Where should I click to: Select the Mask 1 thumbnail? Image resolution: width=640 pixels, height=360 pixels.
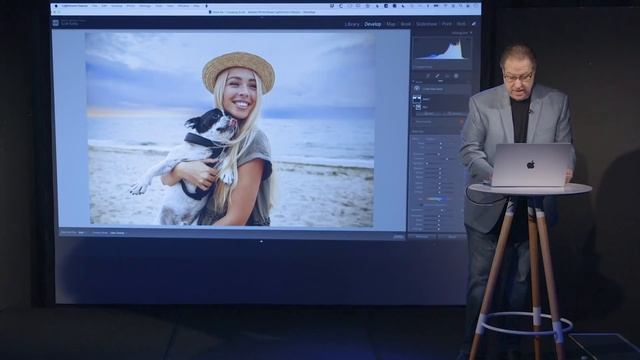pyautogui.click(x=417, y=99)
